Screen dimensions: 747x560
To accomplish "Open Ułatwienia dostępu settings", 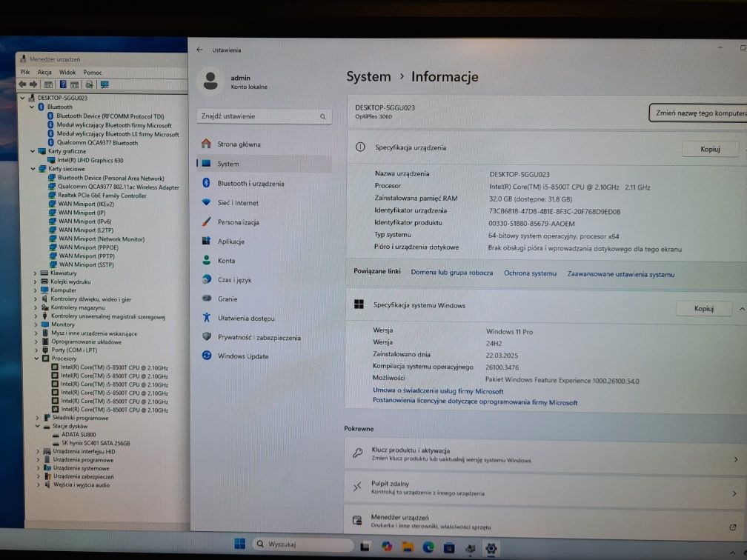I will [264, 318].
